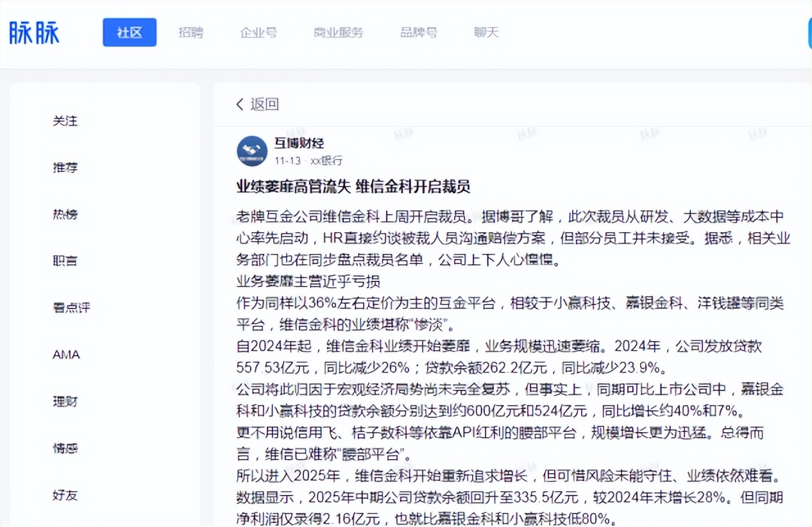Viewport: 812px width, 527px height.
Task: Open the 招聘 tab
Action: click(x=191, y=33)
